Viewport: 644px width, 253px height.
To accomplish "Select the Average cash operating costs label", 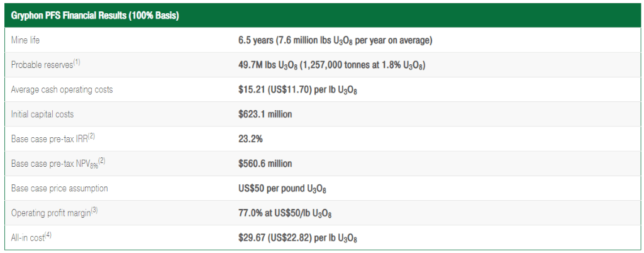I will point(62,89).
